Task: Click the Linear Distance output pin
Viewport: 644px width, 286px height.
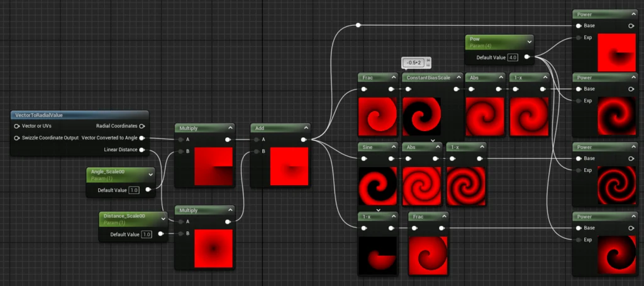Action: pos(142,150)
